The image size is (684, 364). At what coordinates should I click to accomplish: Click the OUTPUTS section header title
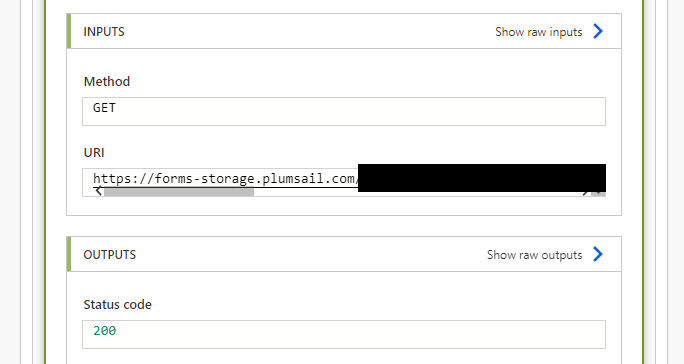click(109, 255)
